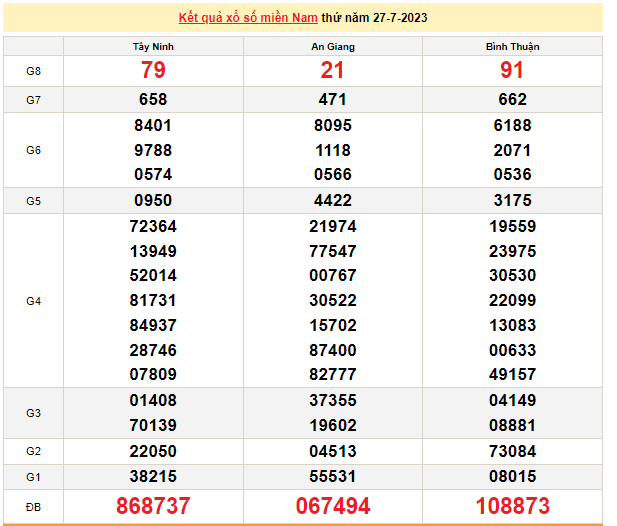Select G5 number 4422
Screen dimensions: 617x526
click(x=333, y=200)
